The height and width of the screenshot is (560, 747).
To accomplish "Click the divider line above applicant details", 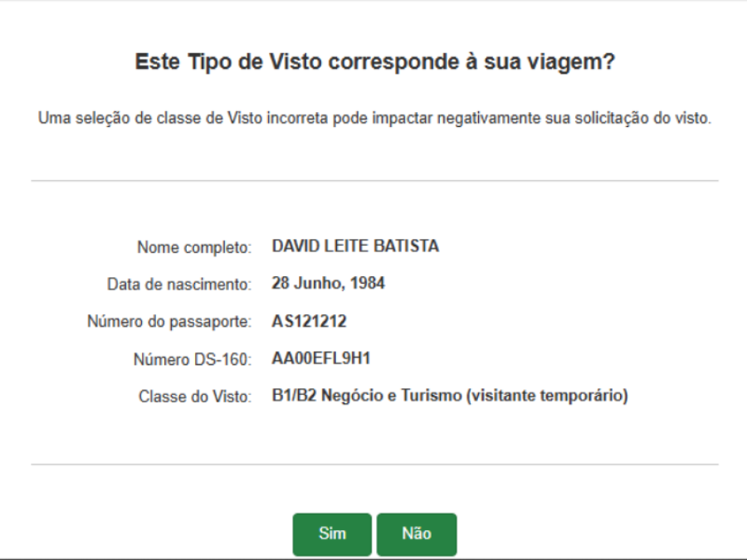I will 374,180.
